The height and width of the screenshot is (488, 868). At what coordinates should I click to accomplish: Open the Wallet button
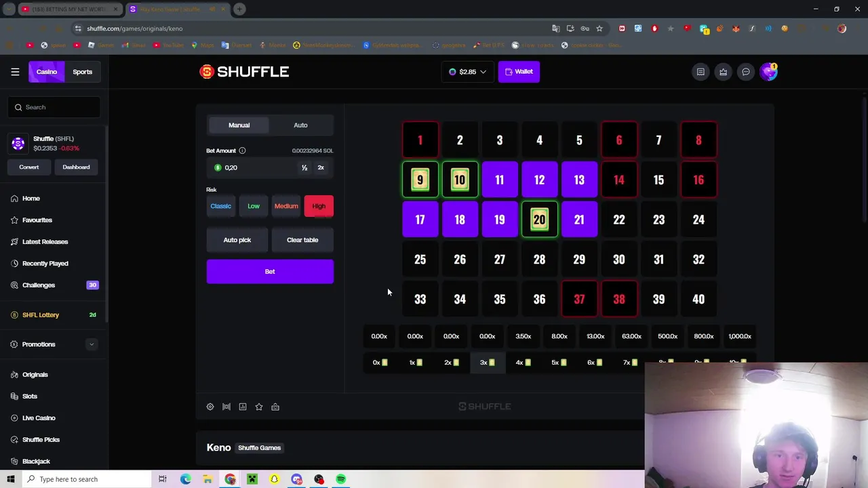[x=519, y=71]
